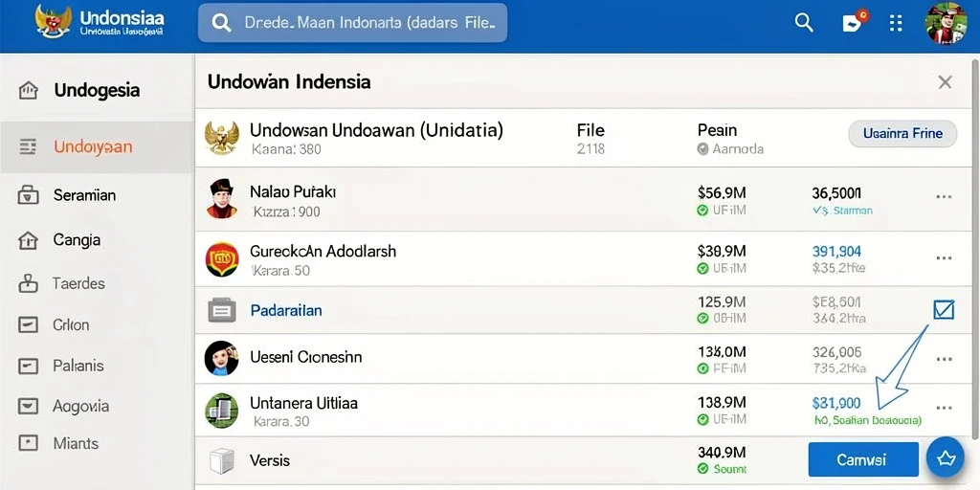
Task: Select Aogovia in the sidebar
Action: click(x=81, y=406)
